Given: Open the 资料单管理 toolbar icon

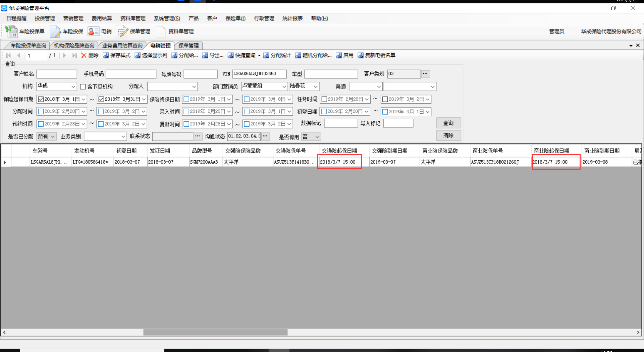Looking at the screenshot, I should point(175,32).
